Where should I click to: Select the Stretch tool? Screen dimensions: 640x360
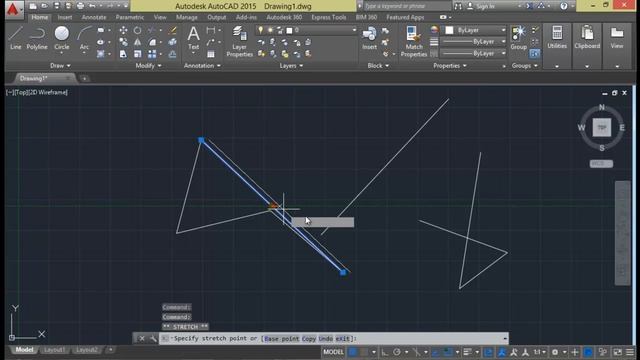[x=123, y=54]
